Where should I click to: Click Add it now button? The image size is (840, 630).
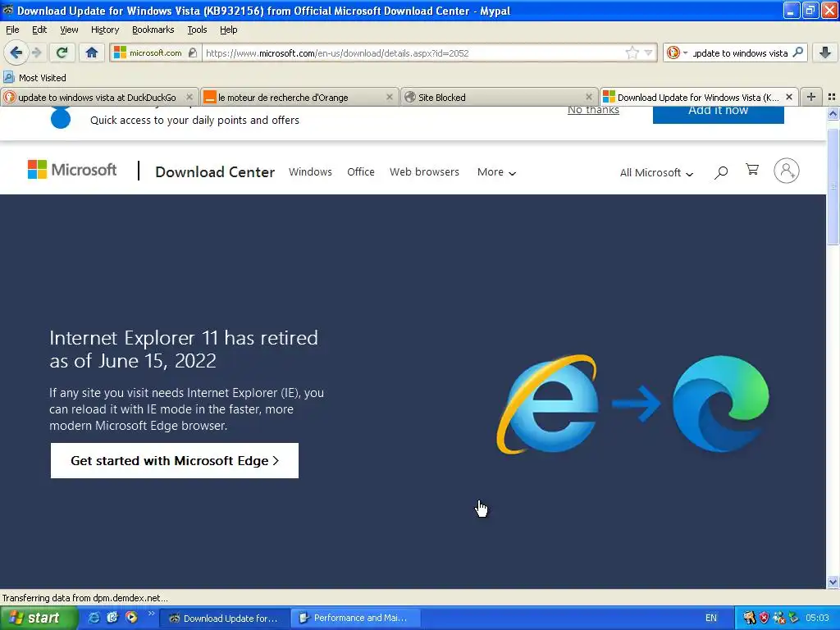[x=718, y=113]
